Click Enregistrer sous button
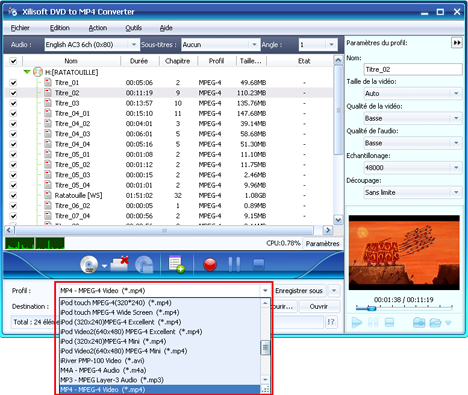The width and height of the screenshot is (468, 395). pyautogui.click(x=299, y=291)
